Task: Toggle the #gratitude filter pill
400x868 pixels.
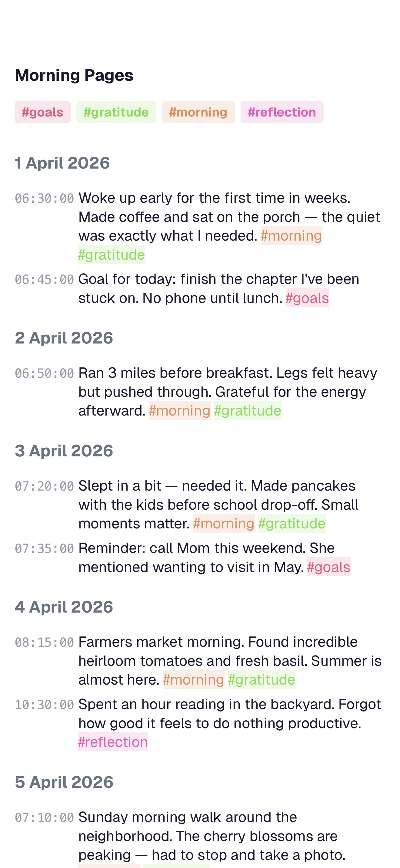Action: tap(116, 112)
